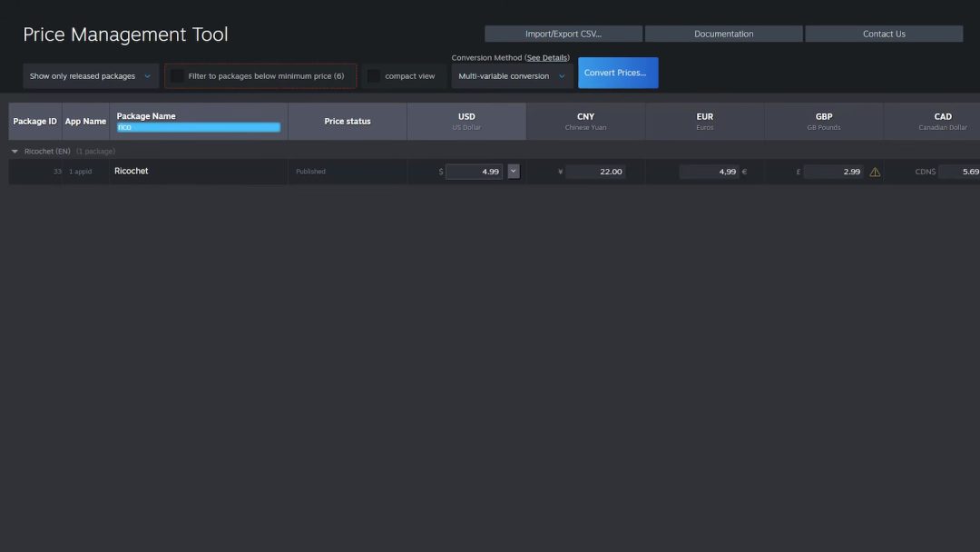Click the CNY price field showing 22.00

594,172
